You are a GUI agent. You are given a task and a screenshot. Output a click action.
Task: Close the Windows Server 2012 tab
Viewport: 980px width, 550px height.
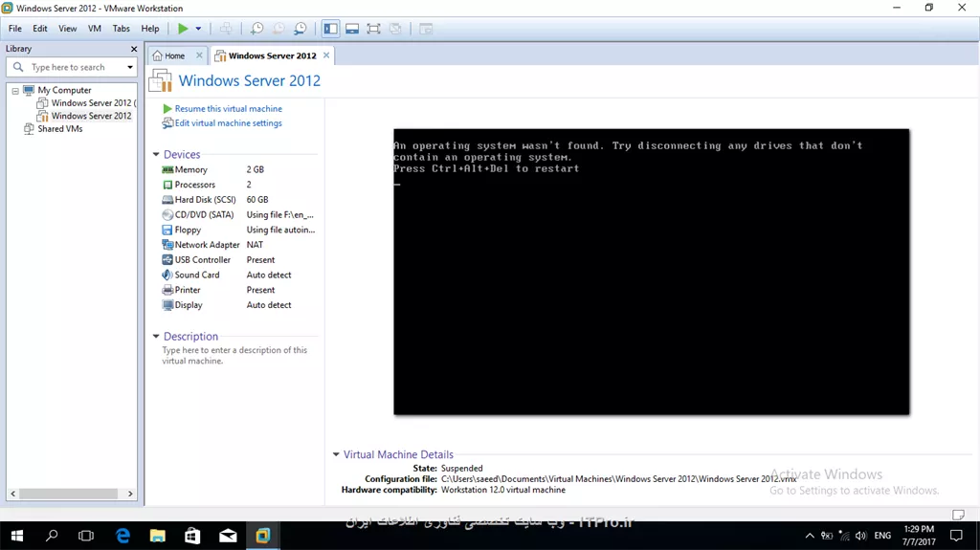point(326,55)
